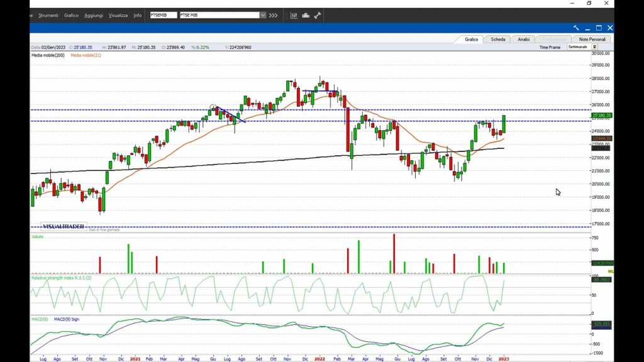Click the MACD(9) indicator label
Viewport: 644px width, 362px height.
click(40, 319)
